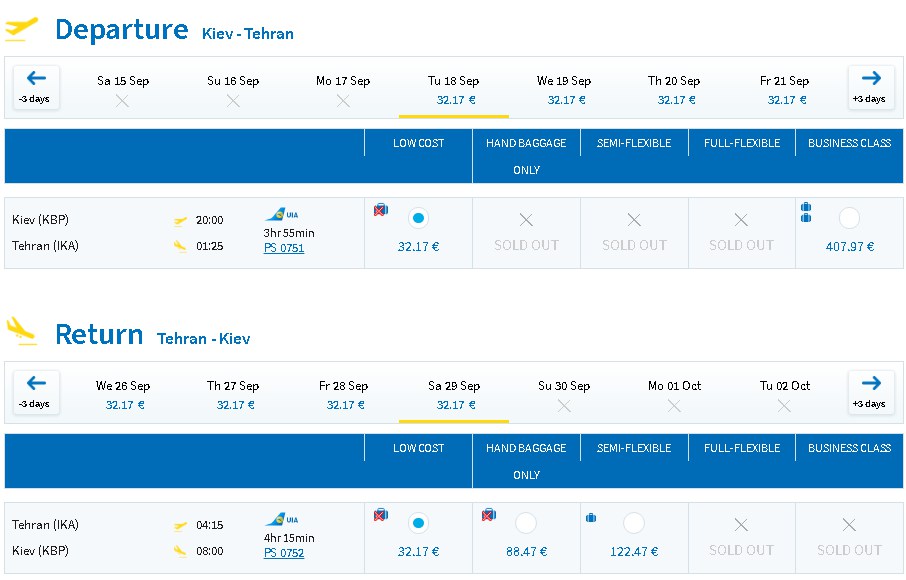Click landing icon beside 08:00 arrival time
Screen dimensions: 906x580
(x=180, y=552)
